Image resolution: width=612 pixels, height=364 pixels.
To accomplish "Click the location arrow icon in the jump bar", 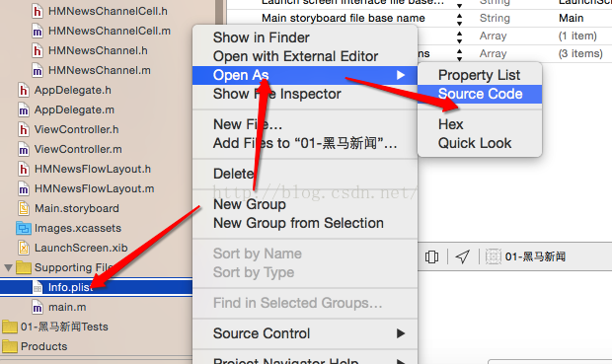I will click(463, 256).
